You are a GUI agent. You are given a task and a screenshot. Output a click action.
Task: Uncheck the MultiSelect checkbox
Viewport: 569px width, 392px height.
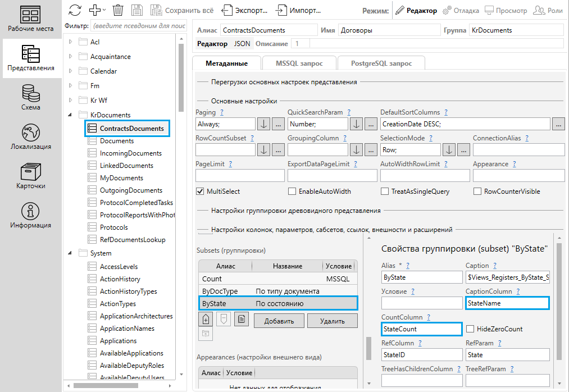point(199,192)
